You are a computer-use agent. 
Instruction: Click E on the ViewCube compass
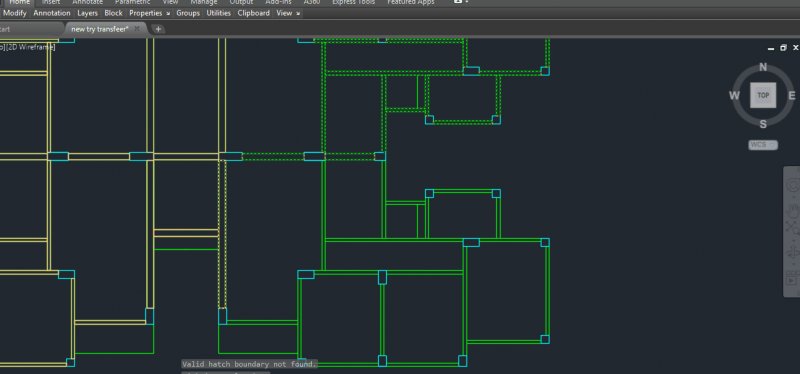point(792,95)
